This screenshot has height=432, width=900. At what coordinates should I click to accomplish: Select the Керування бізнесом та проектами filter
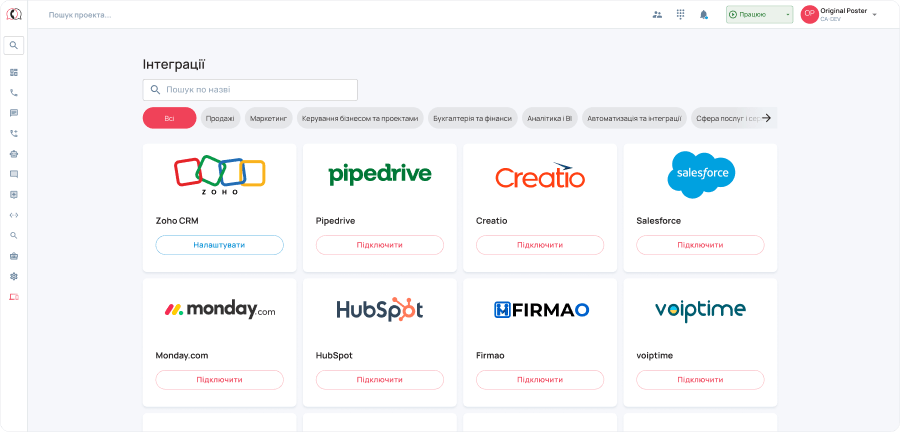(360, 118)
